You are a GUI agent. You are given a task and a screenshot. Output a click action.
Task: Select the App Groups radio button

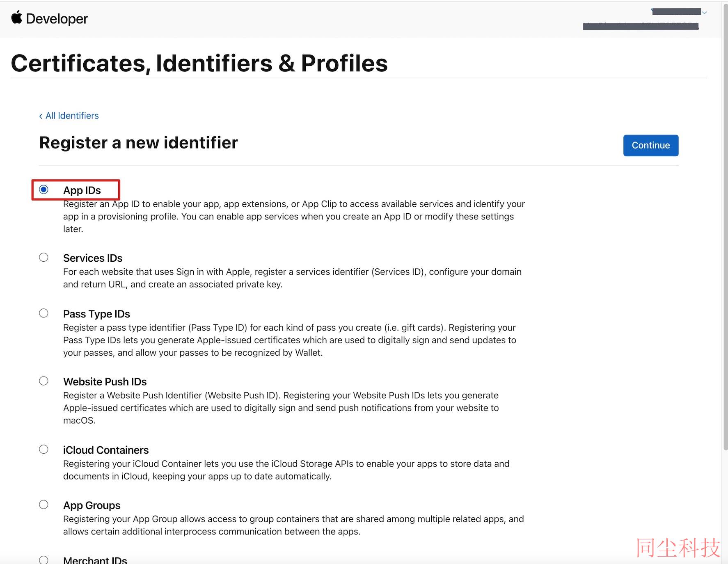[x=43, y=505]
